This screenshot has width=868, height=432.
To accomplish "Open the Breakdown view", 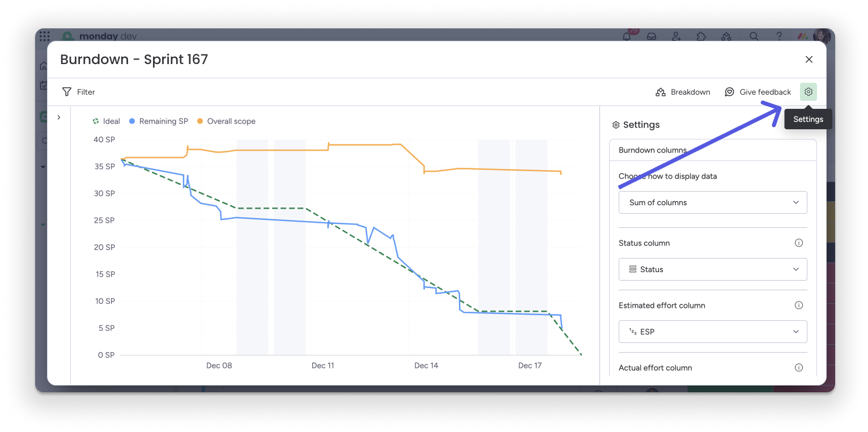I will point(683,91).
